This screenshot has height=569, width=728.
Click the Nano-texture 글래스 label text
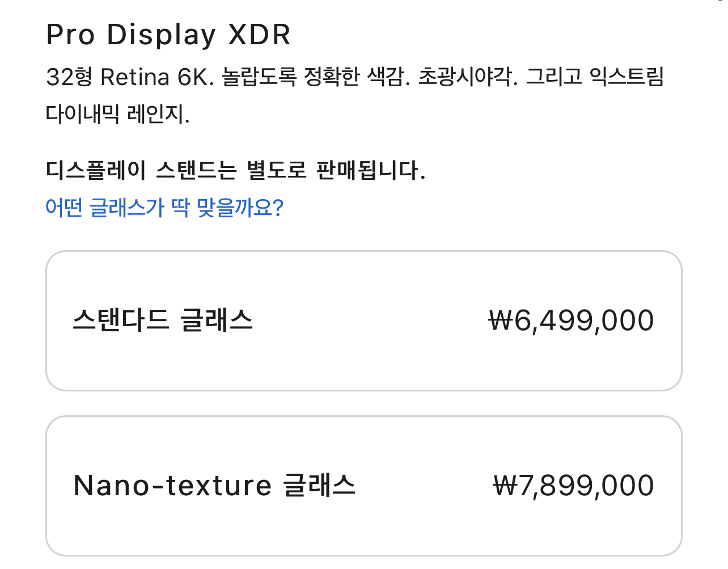(214, 486)
